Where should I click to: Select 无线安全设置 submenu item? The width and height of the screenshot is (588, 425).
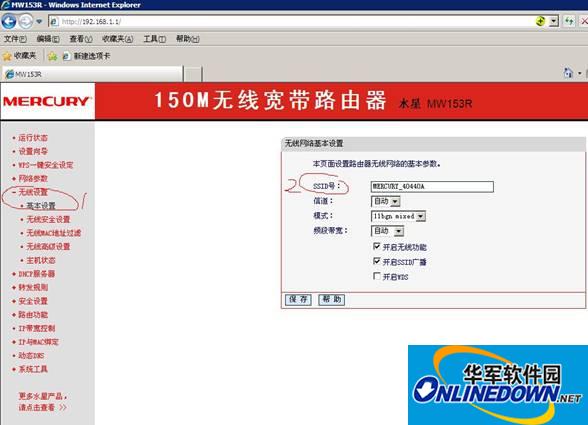48,219
